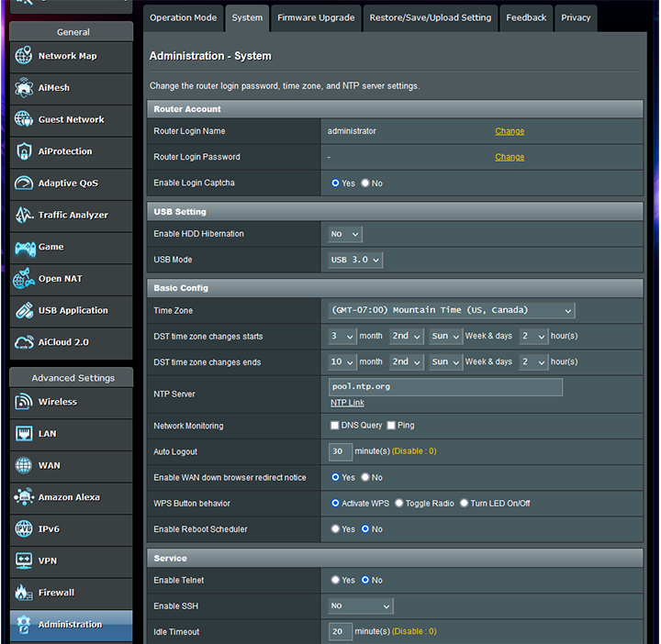Viewport: 661px width, 644px height.
Task: Go to Restore/Save/Upload Setting tab
Action: (x=431, y=17)
